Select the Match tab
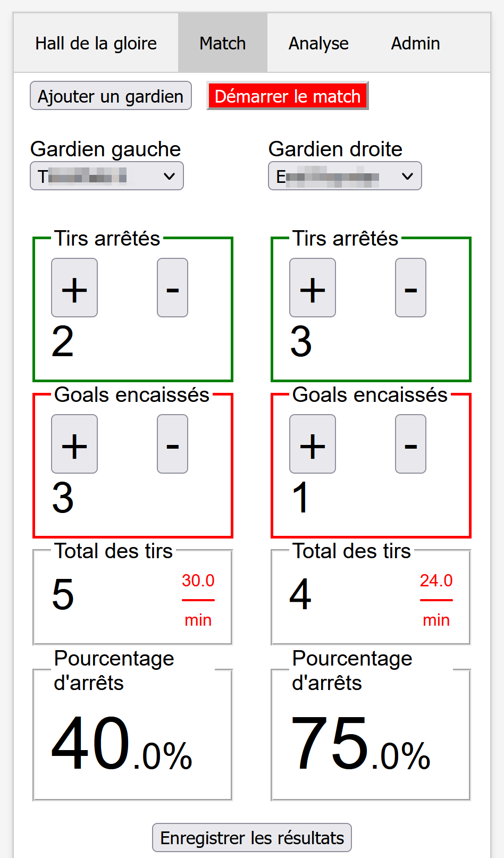504x858 pixels. (223, 43)
